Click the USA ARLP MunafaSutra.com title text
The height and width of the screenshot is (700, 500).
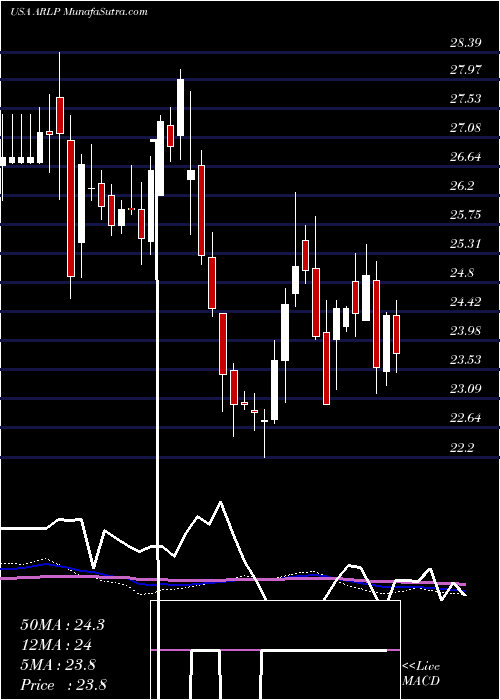tap(79, 12)
